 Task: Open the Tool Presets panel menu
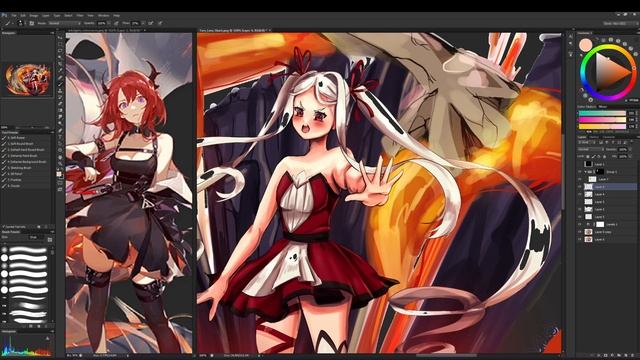coord(52,132)
